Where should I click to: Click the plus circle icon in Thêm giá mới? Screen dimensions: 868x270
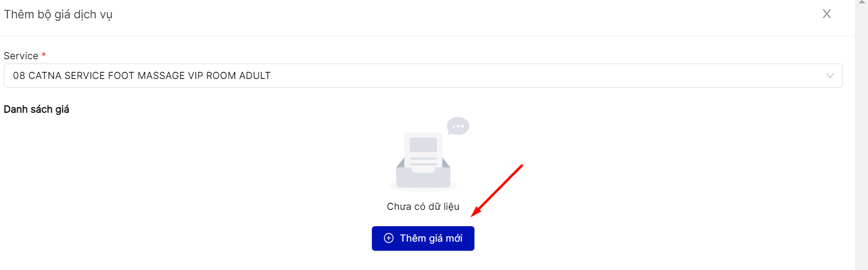[x=389, y=238]
